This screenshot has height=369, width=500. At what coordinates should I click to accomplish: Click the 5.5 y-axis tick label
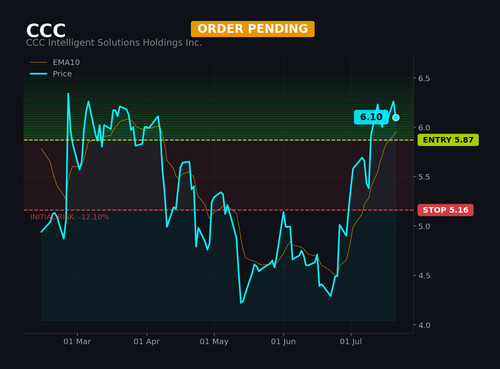[x=424, y=177]
